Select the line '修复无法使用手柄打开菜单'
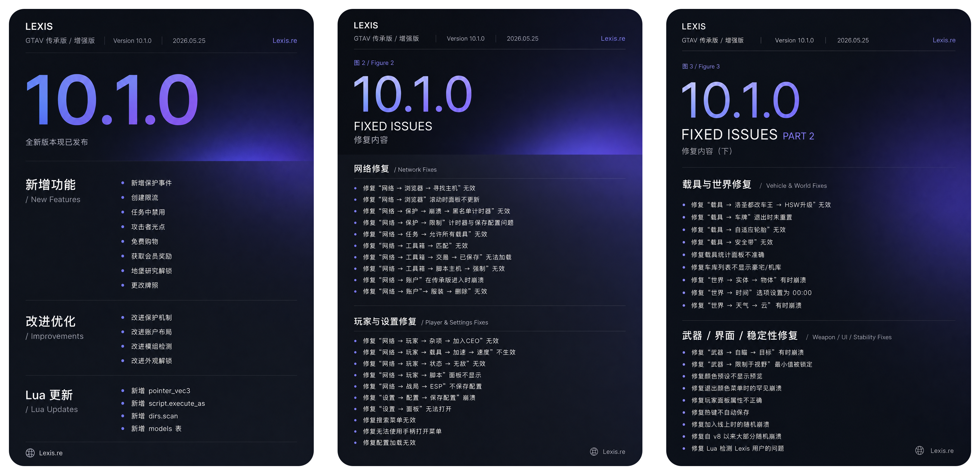 point(402,431)
